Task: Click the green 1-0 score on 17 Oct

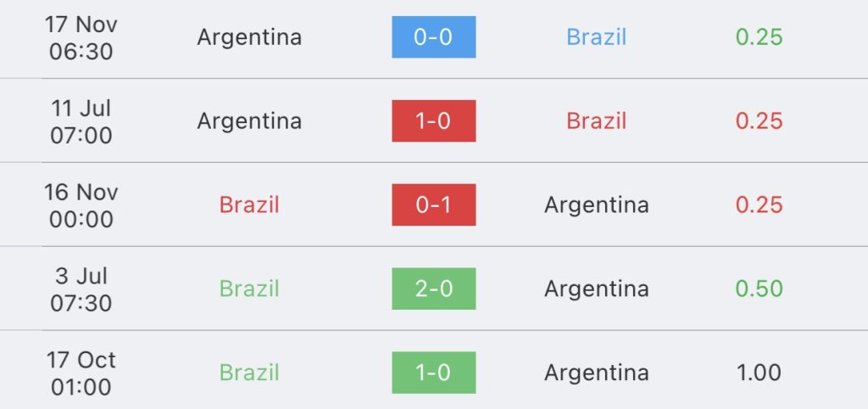Action: (x=433, y=372)
